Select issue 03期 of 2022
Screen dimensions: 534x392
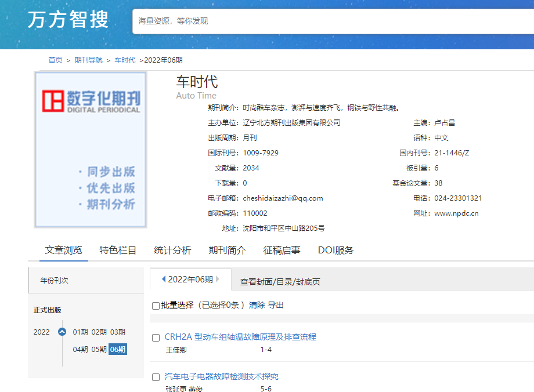tap(118, 332)
